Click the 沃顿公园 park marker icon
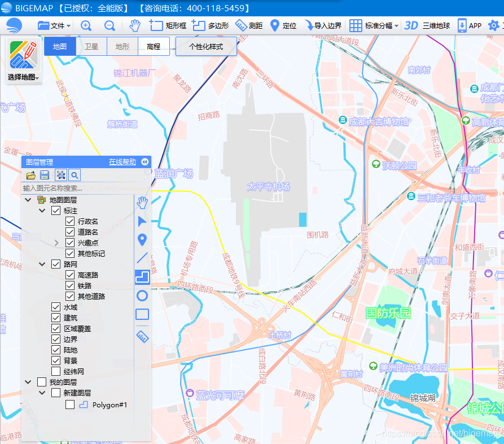 click(x=376, y=164)
